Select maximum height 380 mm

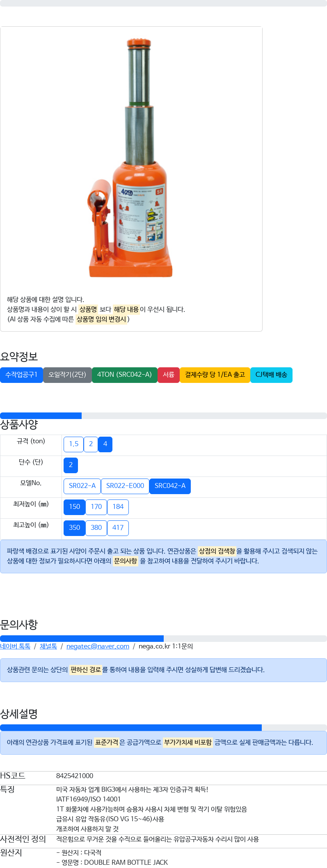pos(96,528)
